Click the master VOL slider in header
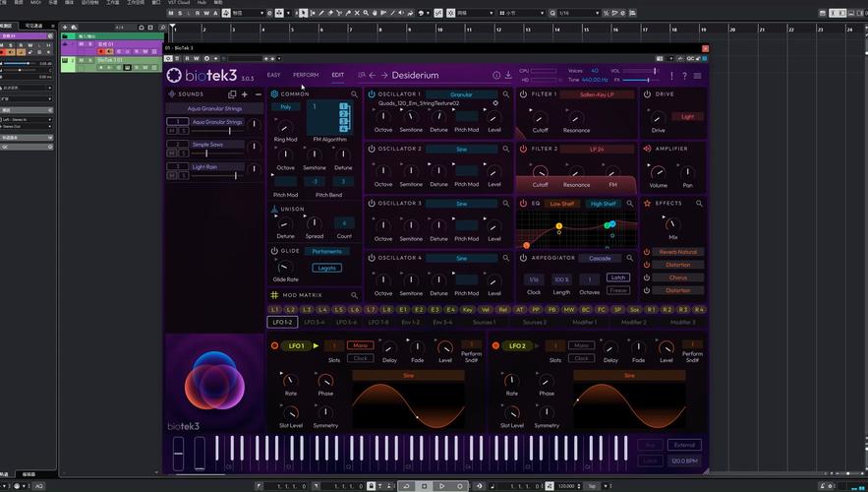The width and height of the screenshot is (868, 492). coord(641,71)
